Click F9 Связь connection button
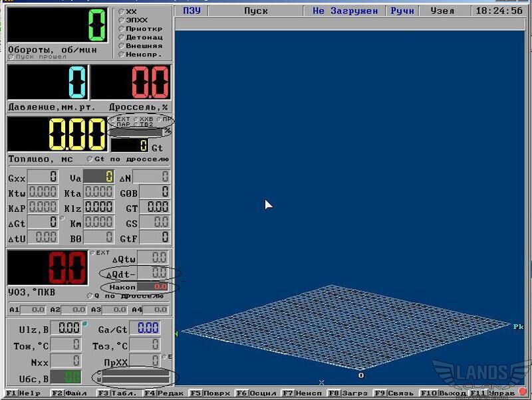The height and width of the screenshot is (400, 532). 394,393
